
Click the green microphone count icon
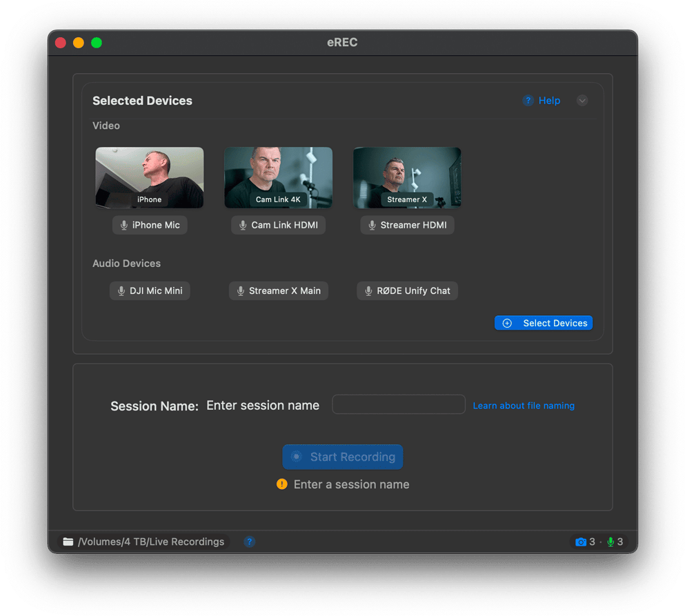[x=610, y=542]
